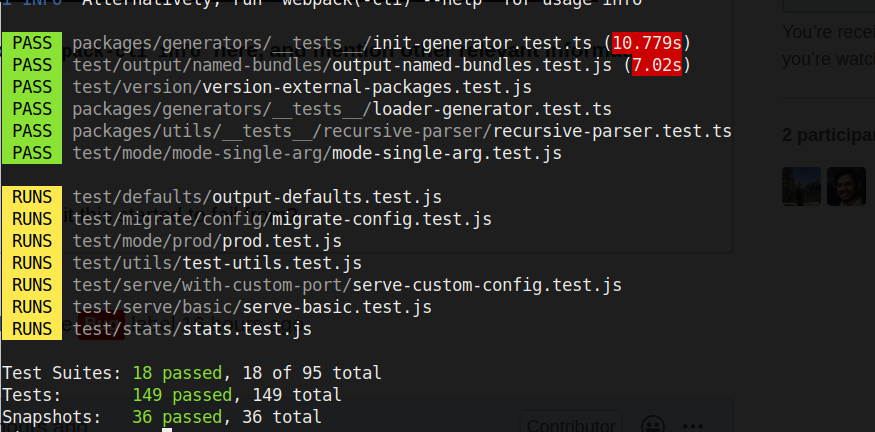875x432 pixels.
Task: Open second participant avatar in background page
Action: [x=846, y=186]
